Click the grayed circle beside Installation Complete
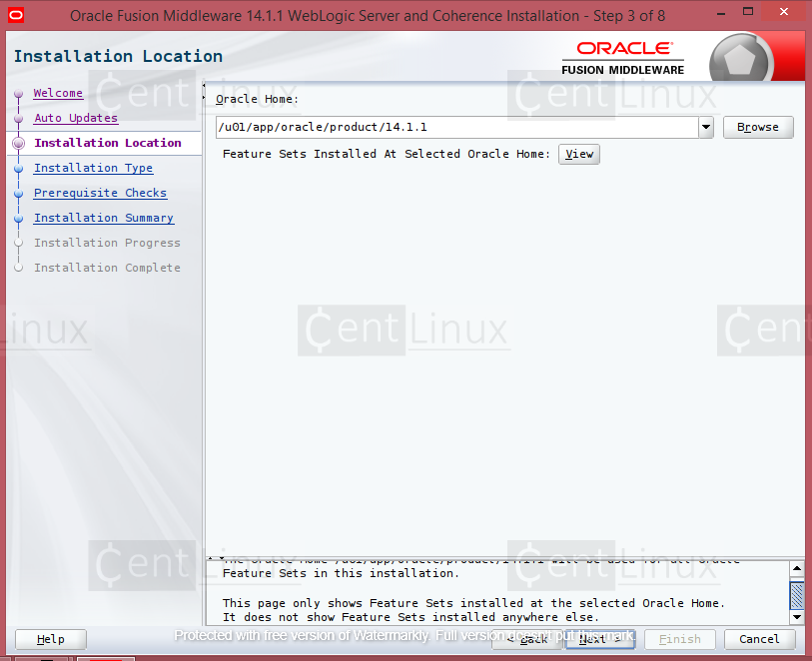 pos(18,268)
